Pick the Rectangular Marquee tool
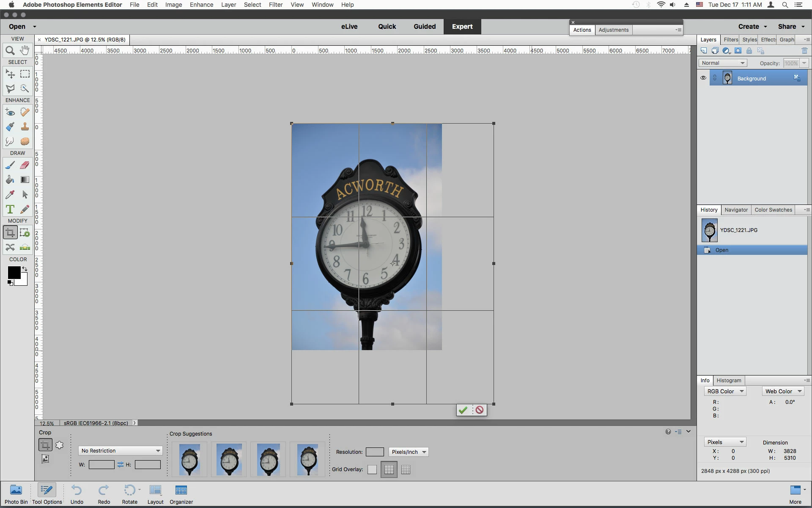The height and width of the screenshot is (508, 812). point(25,74)
